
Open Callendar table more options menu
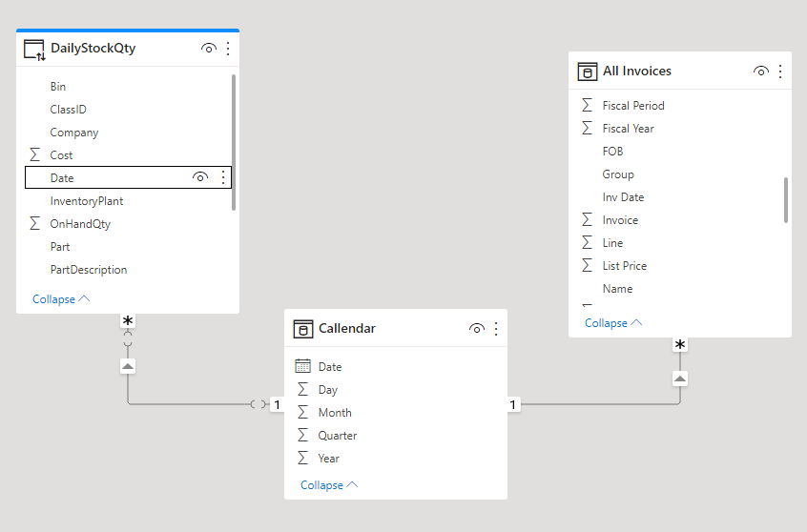pyautogui.click(x=496, y=329)
